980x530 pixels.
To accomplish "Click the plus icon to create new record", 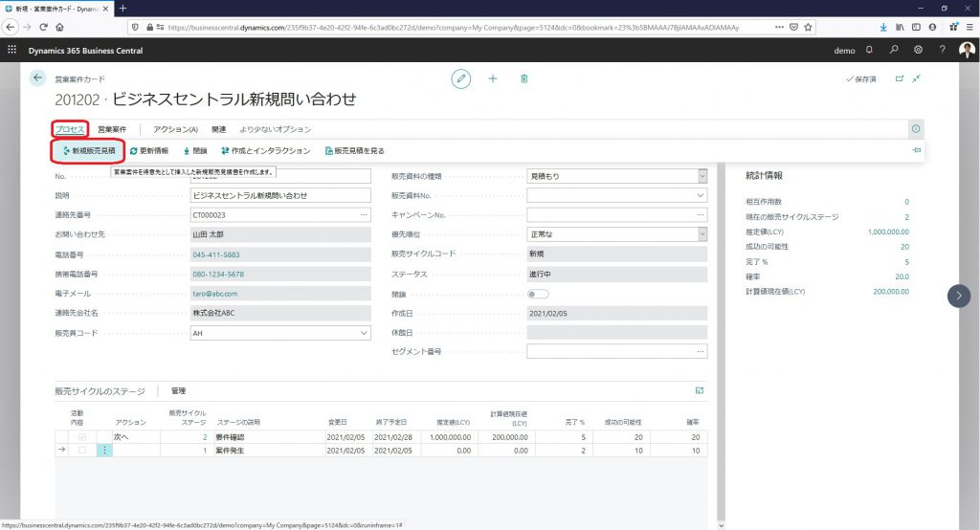I will coord(493,78).
